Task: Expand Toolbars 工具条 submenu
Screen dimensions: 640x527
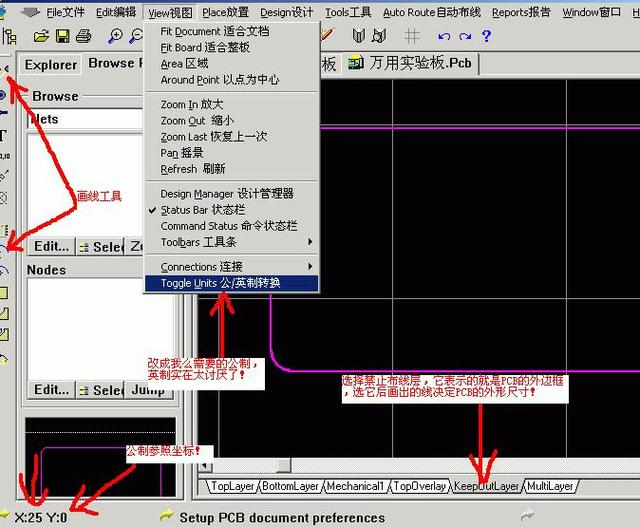Action: point(231,242)
